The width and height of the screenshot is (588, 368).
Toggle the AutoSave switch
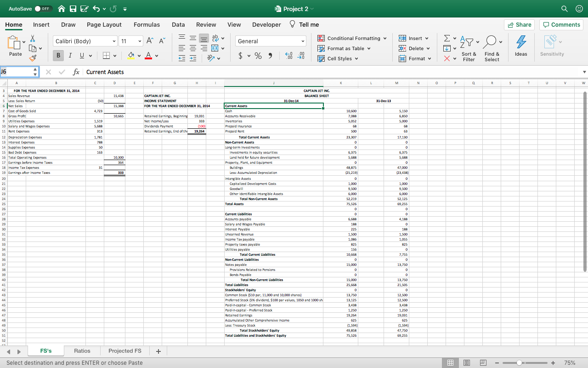pos(43,9)
